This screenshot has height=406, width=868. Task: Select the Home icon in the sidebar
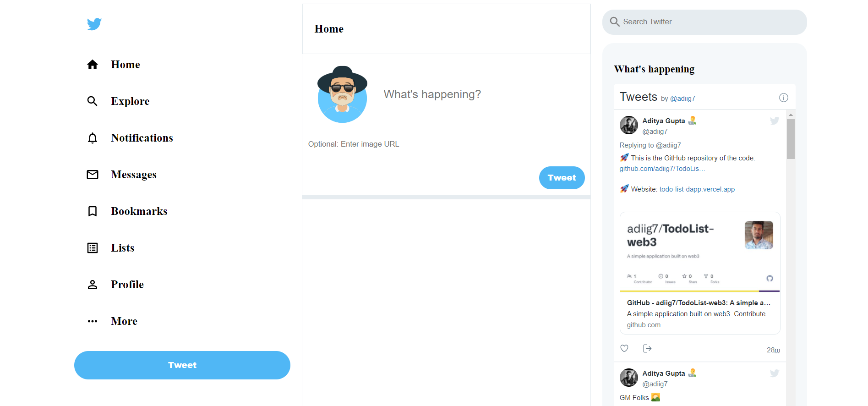[93, 64]
